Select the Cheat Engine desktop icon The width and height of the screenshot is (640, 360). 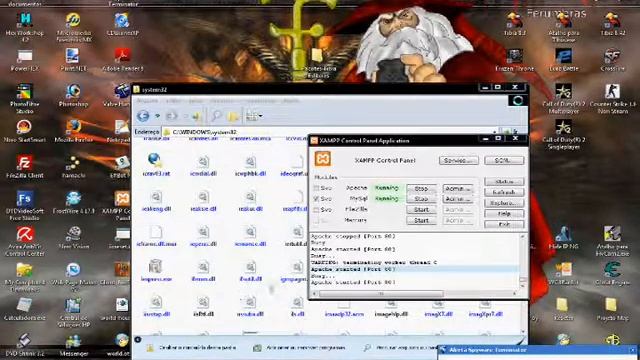point(612,273)
